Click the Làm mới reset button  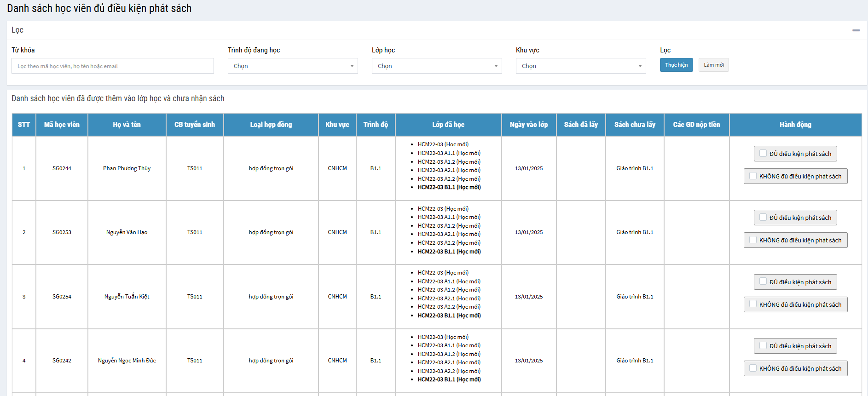pyautogui.click(x=713, y=65)
